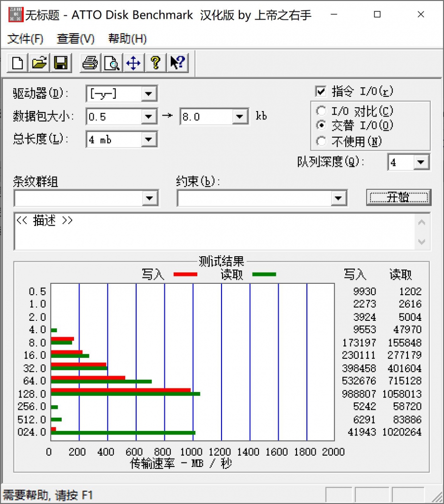Click the Open folder toolbar icon
This screenshot has height=504, width=444.
[x=39, y=63]
